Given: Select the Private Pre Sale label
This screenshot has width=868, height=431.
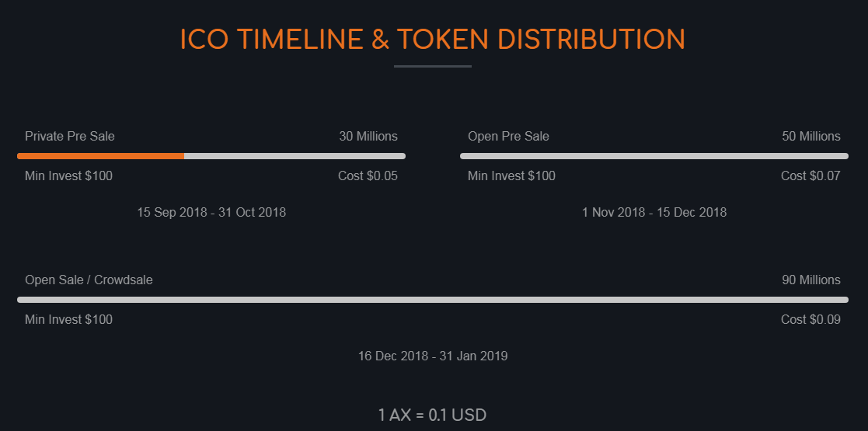Looking at the screenshot, I should point(70,137).
